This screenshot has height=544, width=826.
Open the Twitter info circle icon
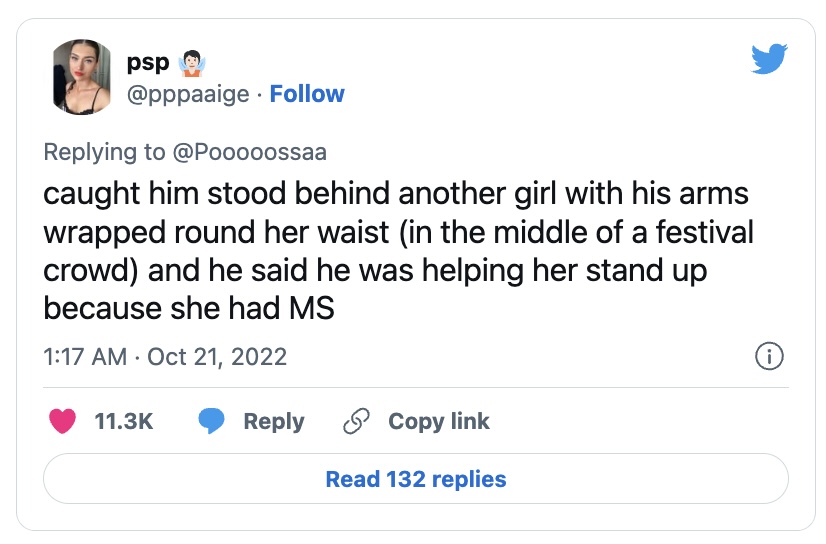768,356
